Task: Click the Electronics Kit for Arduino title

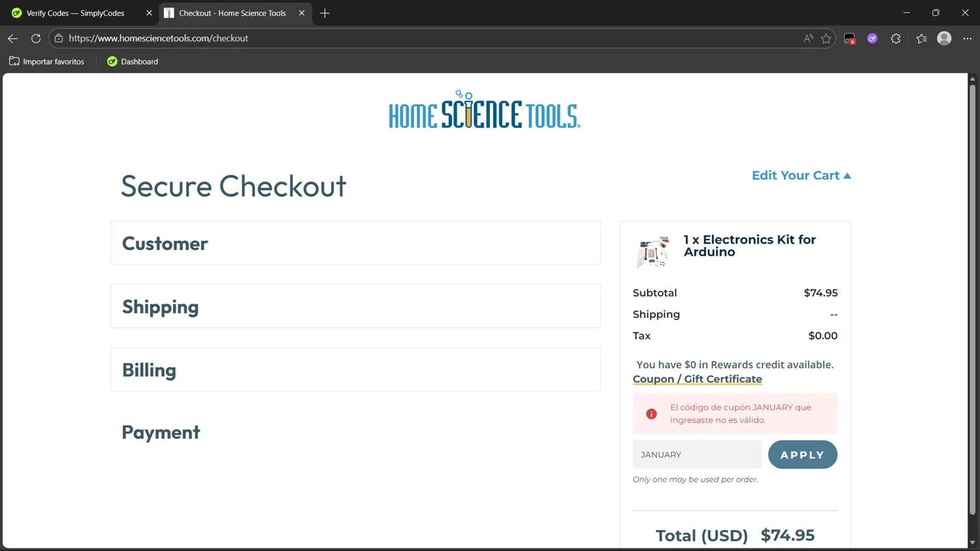Action: point(749,245)
